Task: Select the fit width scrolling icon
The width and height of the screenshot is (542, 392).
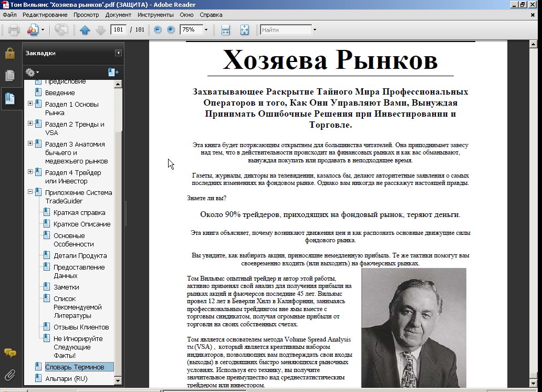Action: pos(225,30)
